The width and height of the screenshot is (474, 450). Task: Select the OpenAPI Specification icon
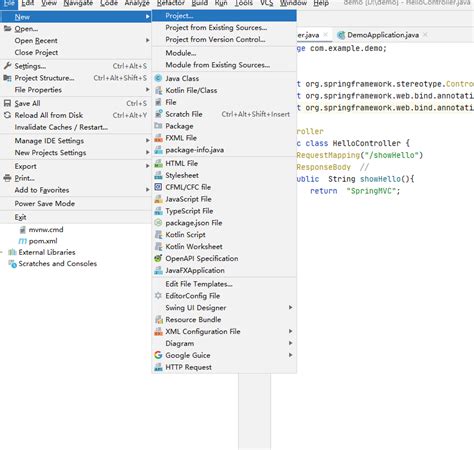click(x=158, y=258)
